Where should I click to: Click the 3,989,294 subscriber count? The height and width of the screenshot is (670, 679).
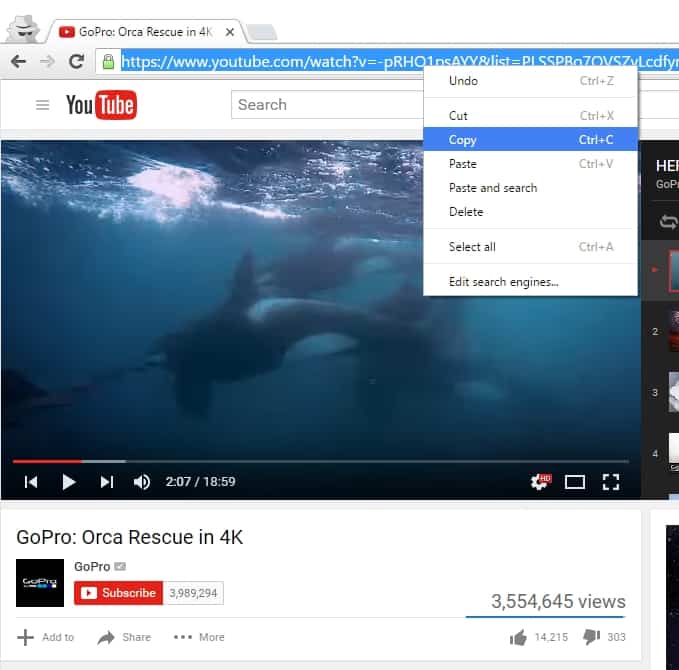[x=193, y=592]
